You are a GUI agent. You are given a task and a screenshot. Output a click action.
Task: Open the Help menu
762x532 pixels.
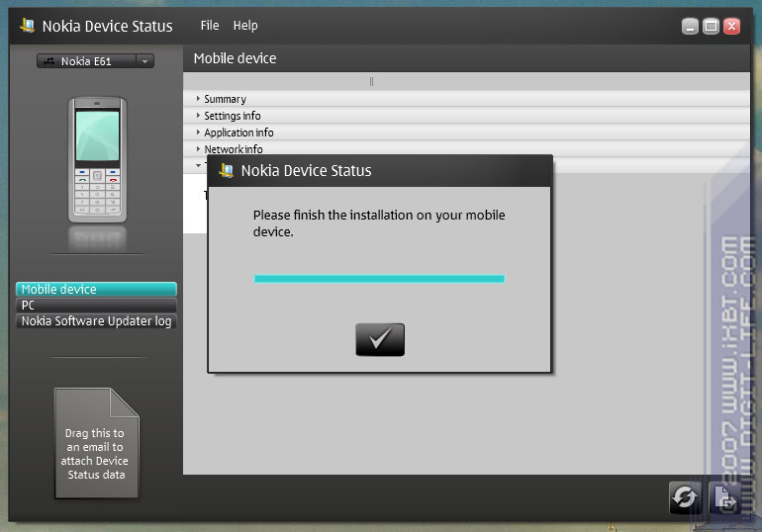pyautogui.click(x=245, y=26)
